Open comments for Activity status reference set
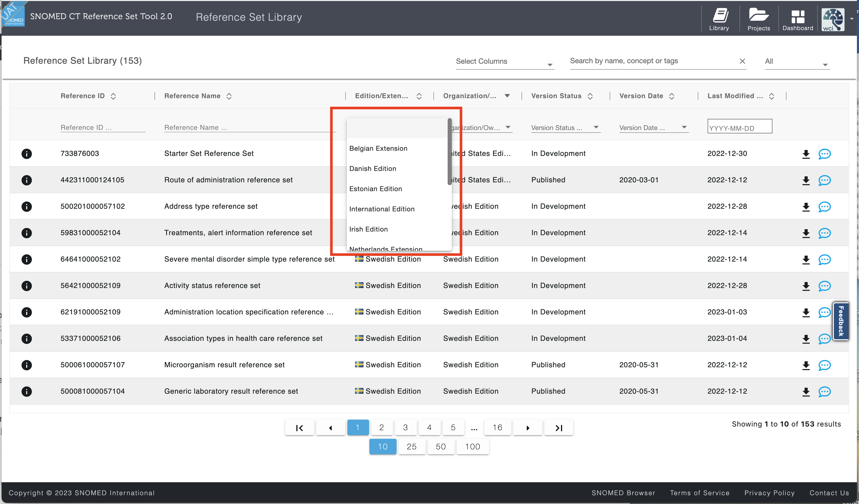 pos(824,286)
